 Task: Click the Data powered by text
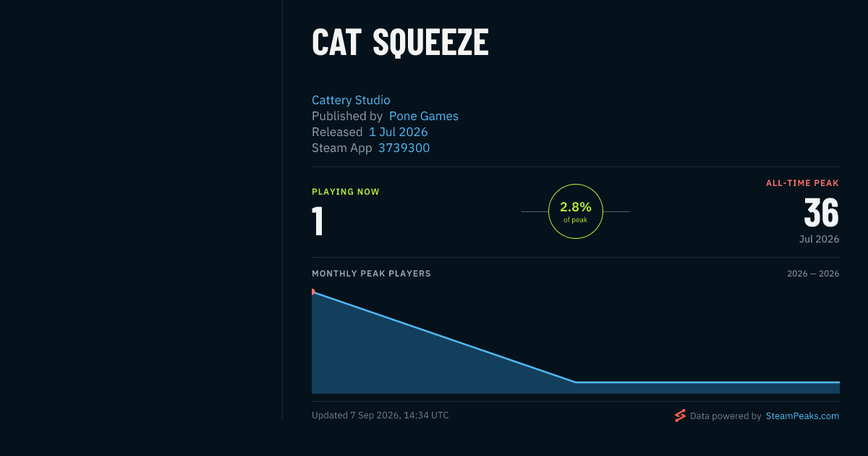726,416
